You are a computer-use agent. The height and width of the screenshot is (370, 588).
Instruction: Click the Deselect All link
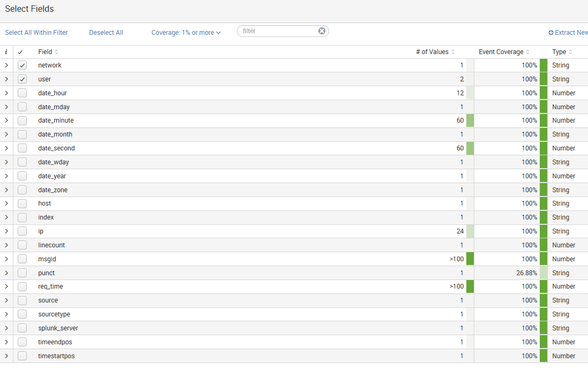(106, 33)
